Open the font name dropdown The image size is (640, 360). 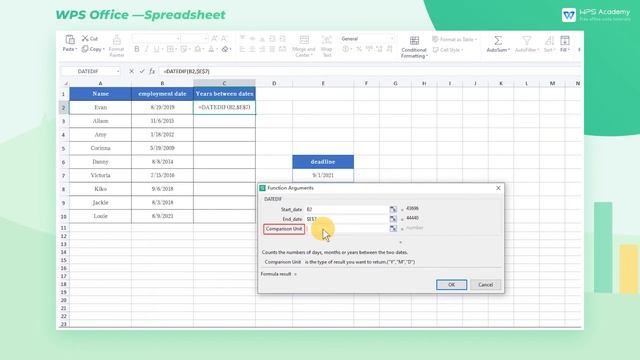[x=178, y=38]
